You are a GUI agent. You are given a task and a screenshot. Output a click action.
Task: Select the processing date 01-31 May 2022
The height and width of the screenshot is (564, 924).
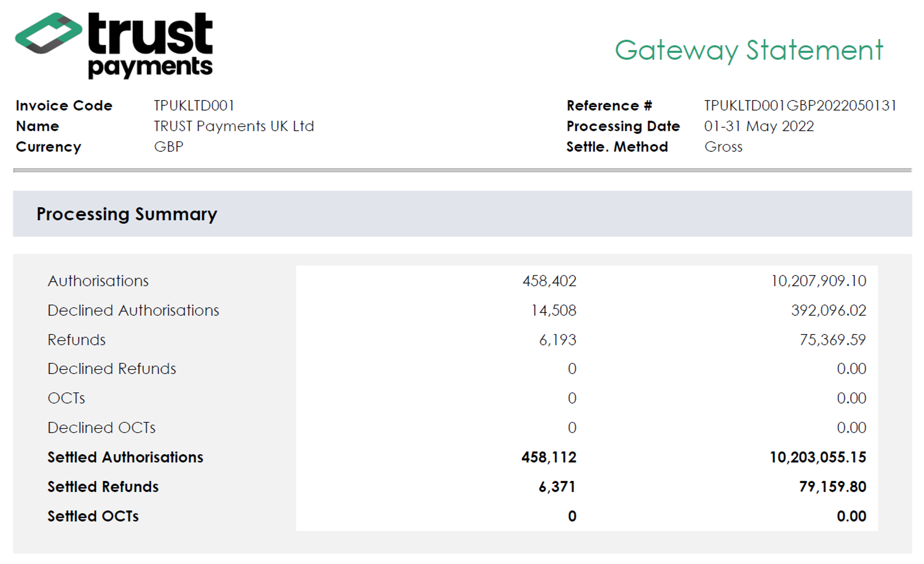(x=759, y=126)
